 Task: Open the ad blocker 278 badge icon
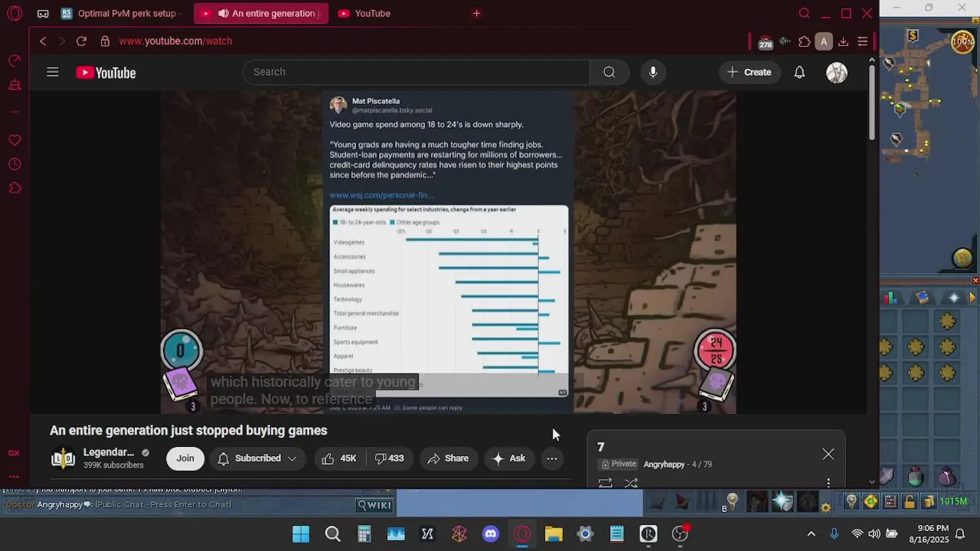pyautogui.click(x=765, y=42)
